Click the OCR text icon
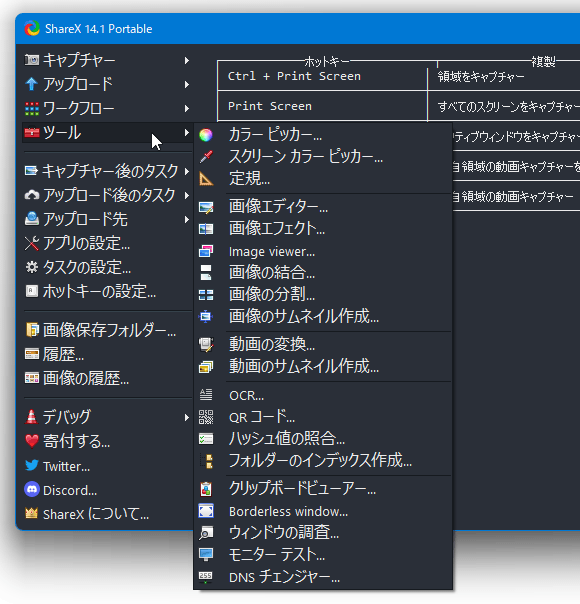 206,394
